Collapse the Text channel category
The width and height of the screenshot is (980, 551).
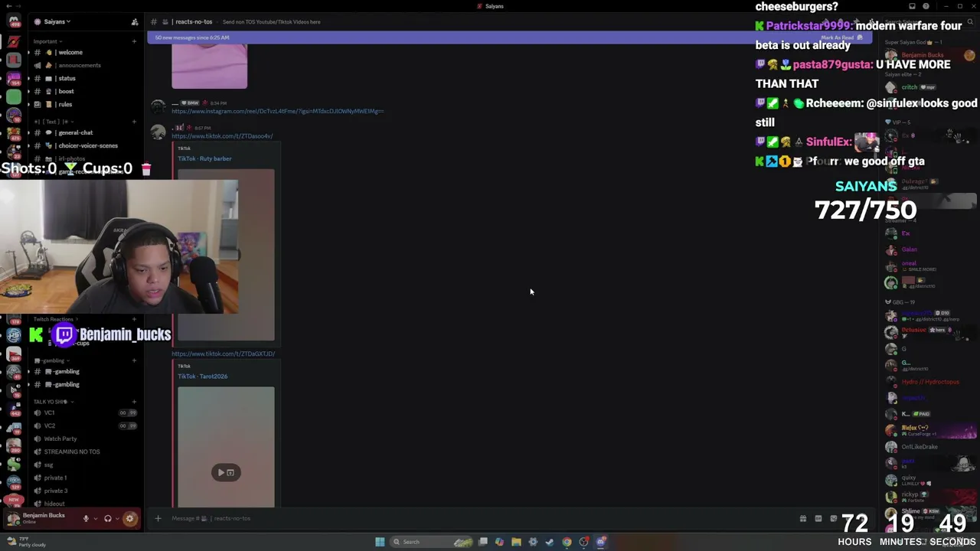pyautogui.click(x=53, y=122)
